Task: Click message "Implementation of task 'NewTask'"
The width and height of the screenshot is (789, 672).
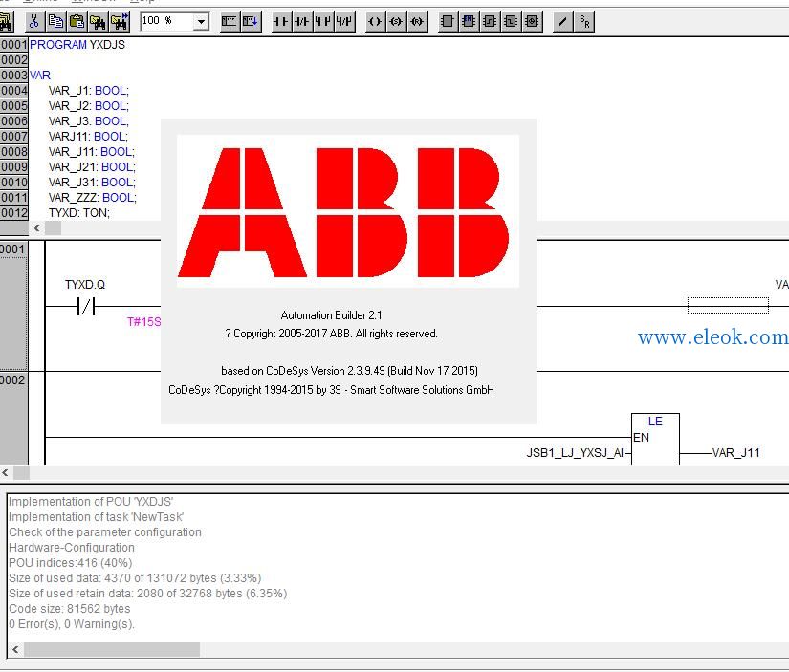Action: [96, 517]
